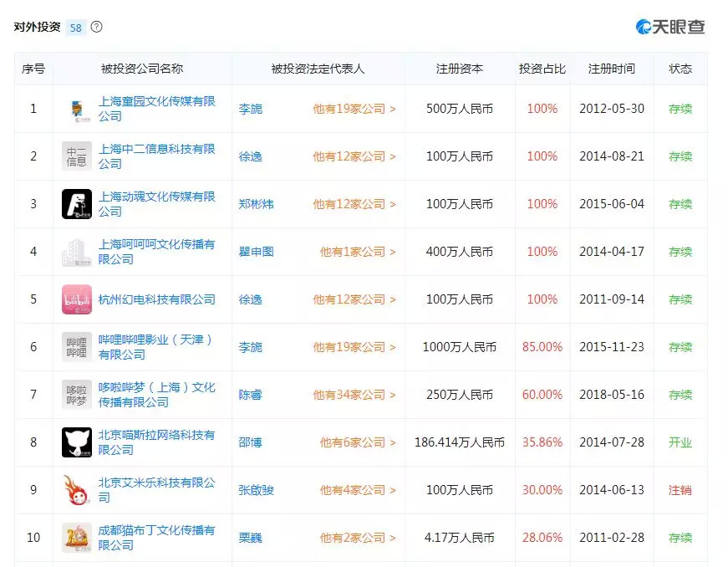The width and height of the screenshot is (728, 567).
Task: Open legal representative 邵博
Action: 250,442
